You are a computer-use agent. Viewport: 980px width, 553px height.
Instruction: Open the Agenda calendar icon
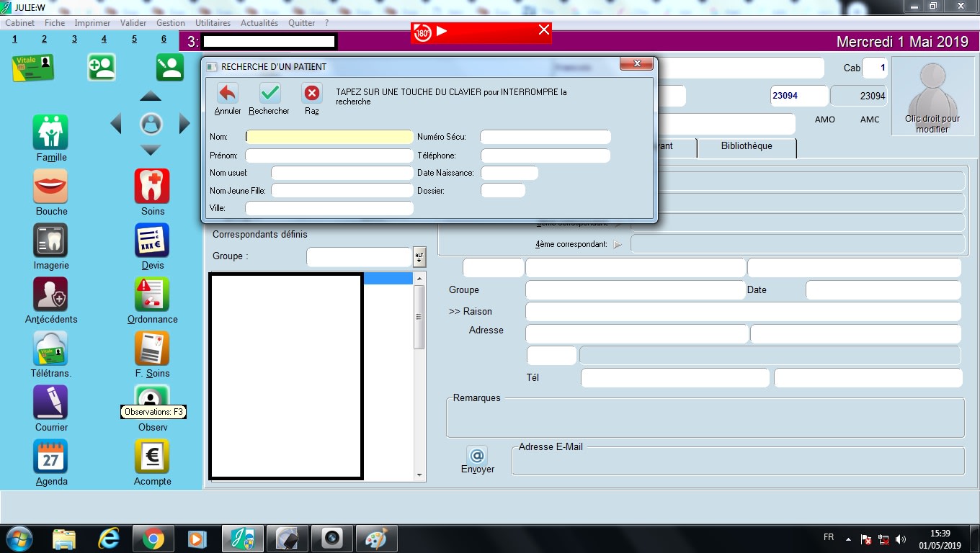point(50,457)
